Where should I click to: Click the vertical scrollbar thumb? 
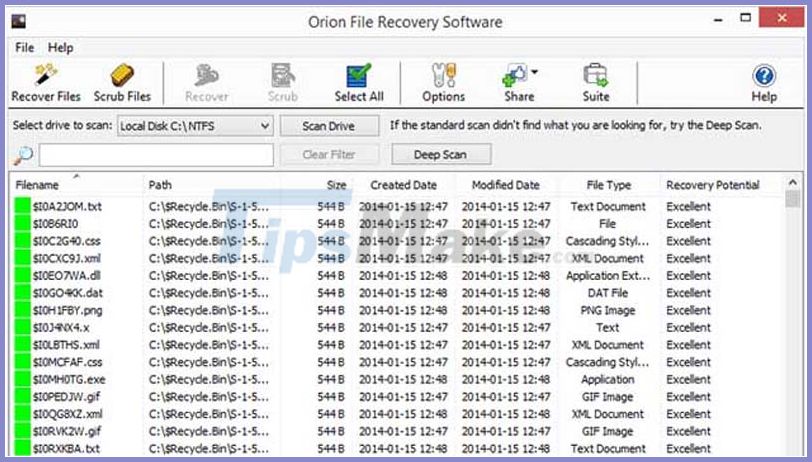click(x=792, y=199)
